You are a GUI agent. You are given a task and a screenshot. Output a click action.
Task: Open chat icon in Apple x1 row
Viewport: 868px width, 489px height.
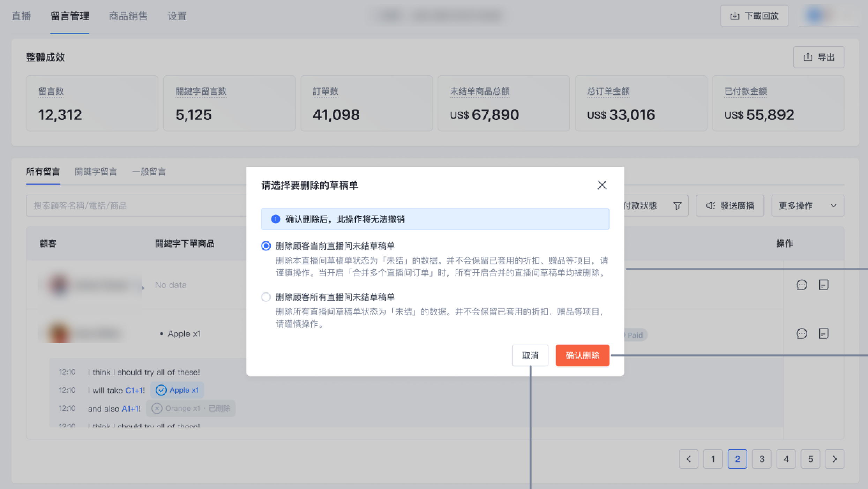[802, 334]
